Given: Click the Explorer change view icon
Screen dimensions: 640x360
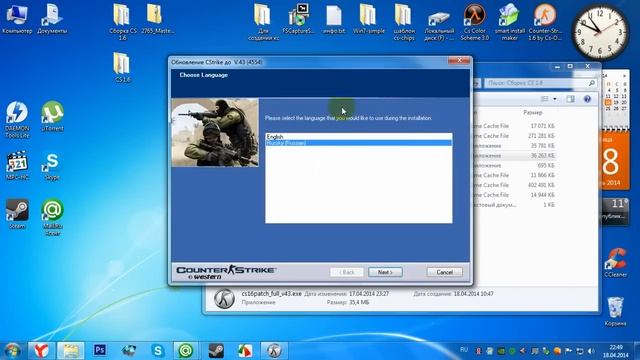Looking at the screenshot, I should 544,99.
